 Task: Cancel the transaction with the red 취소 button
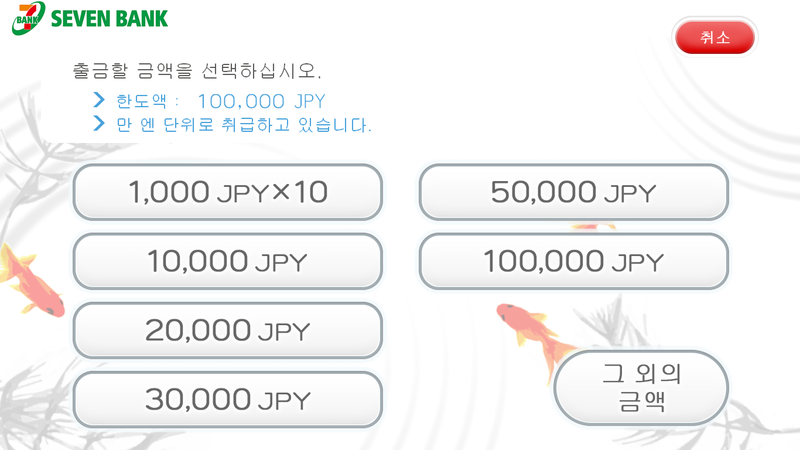point(714,37)
